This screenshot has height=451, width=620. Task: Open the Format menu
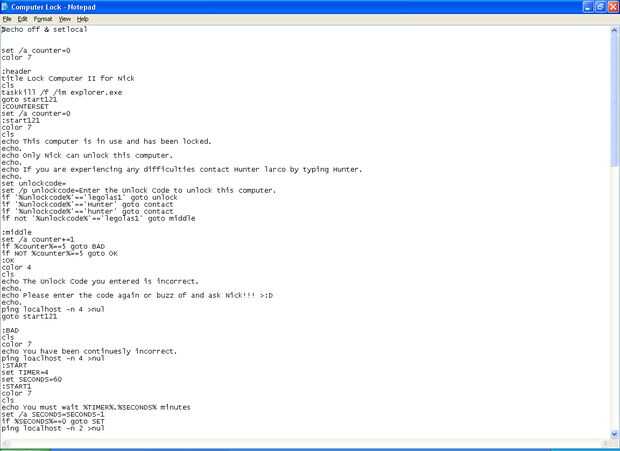(x=43, y=19)
